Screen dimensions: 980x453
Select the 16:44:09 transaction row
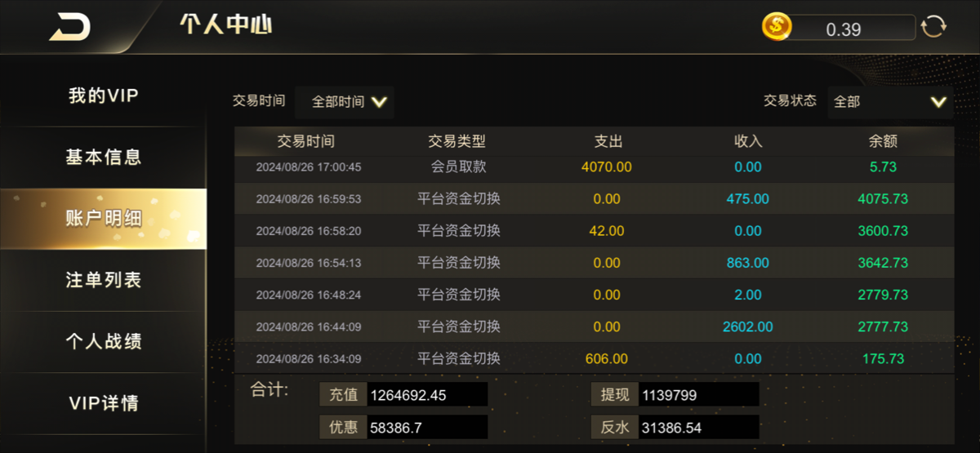(594, 326)
